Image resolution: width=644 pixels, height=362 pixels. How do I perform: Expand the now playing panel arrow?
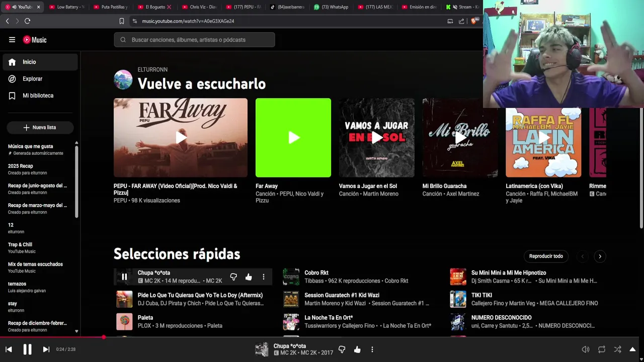(633, 349)
